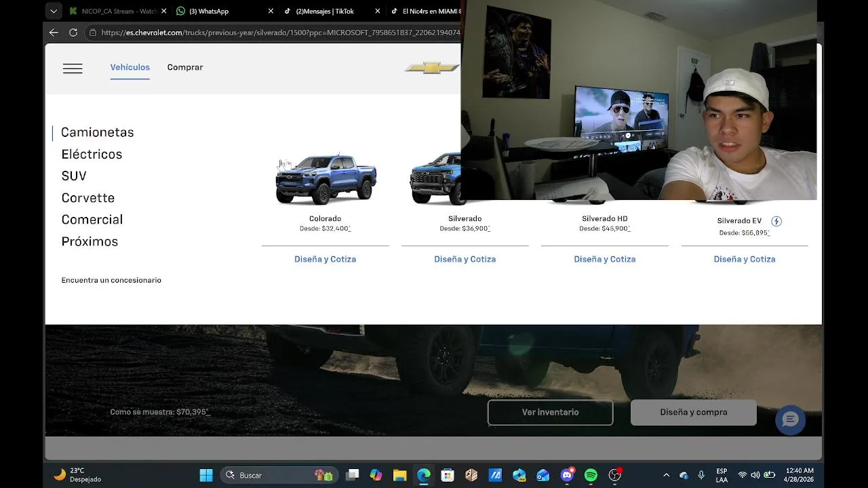Open the taskbar clock and date
868x488 pixels.
[x=800, y=475]
